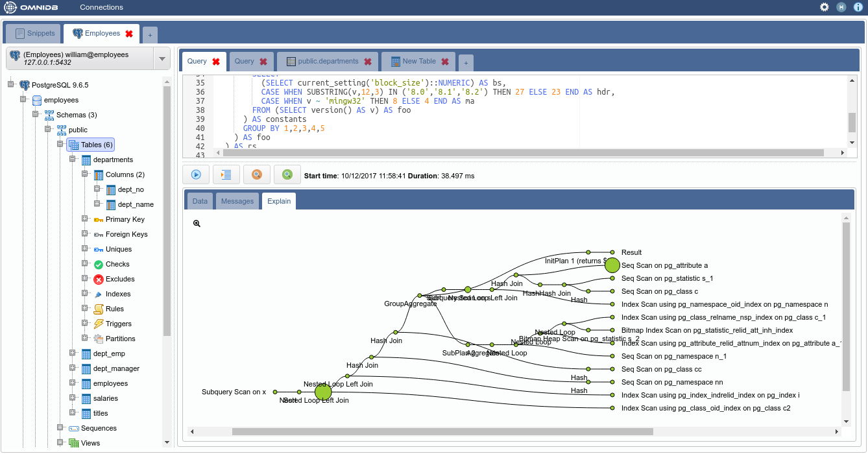Select the Explain tab

click(x=279, y=201)
